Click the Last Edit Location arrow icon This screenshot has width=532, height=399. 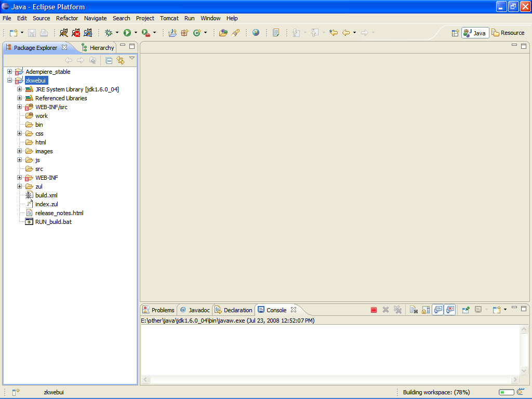pyautogui.click(x=334, y=33)
